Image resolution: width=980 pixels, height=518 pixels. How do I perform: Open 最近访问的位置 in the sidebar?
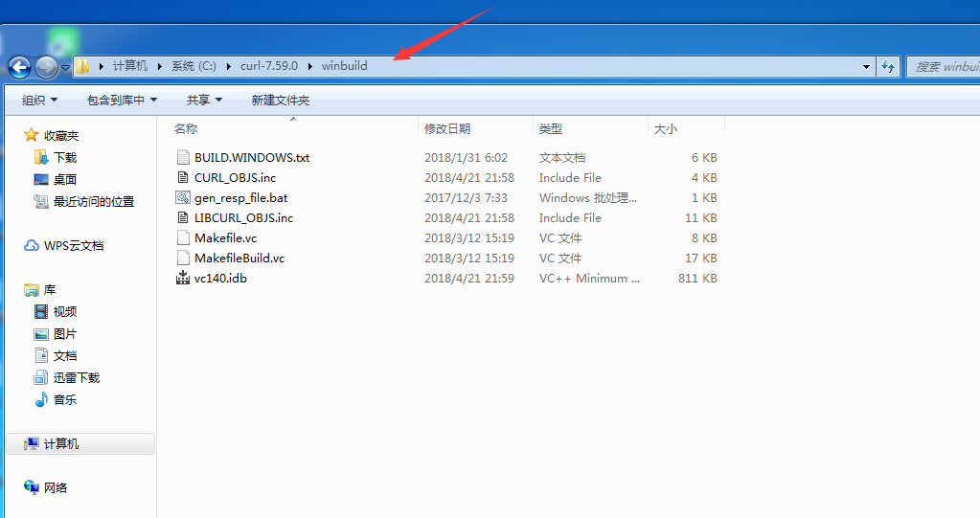tap(94, 201)
